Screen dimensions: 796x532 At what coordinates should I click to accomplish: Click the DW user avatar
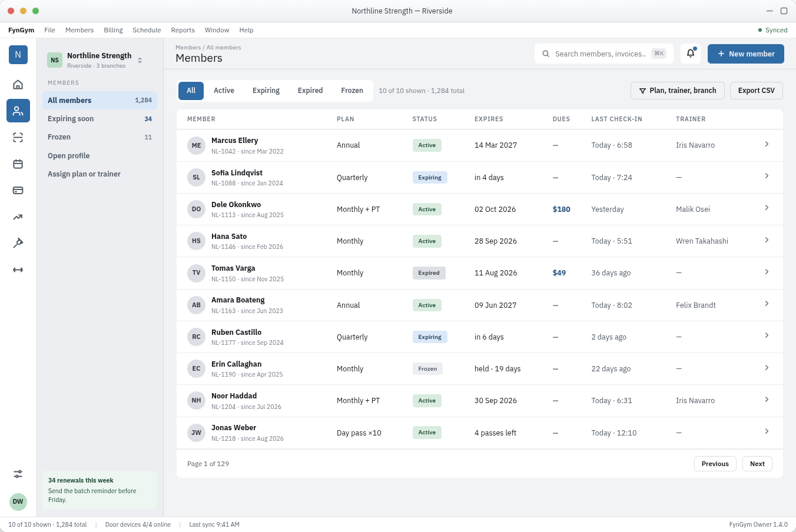(18, 502)
